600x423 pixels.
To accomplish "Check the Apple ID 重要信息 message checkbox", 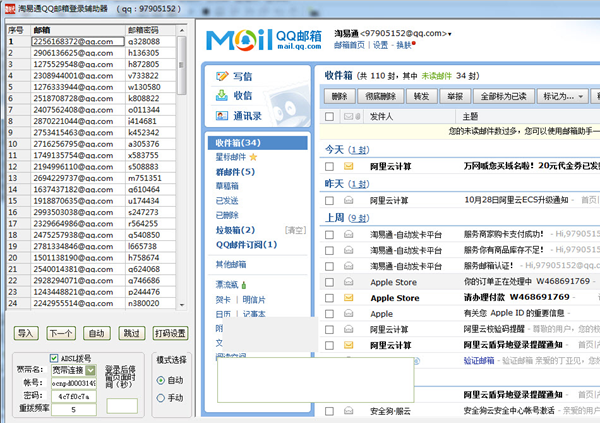I will point(329,314).
